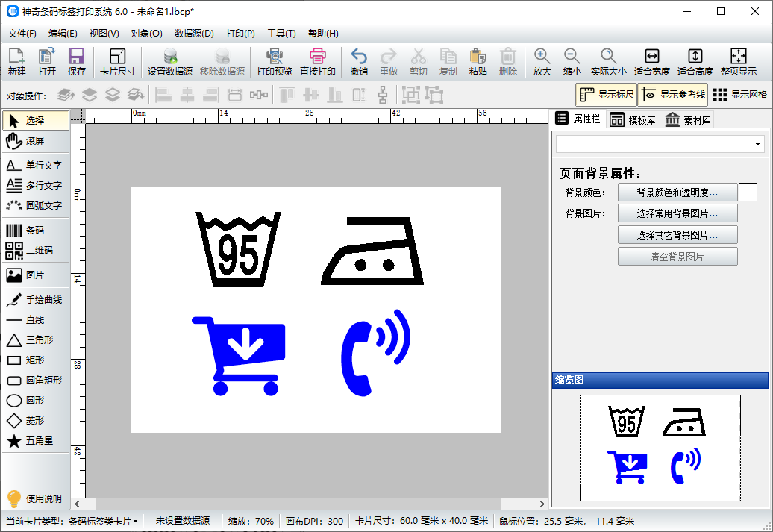Choose the five-pointed star shape tool
This screenshot has width=773, height=532.
[35, 441]
